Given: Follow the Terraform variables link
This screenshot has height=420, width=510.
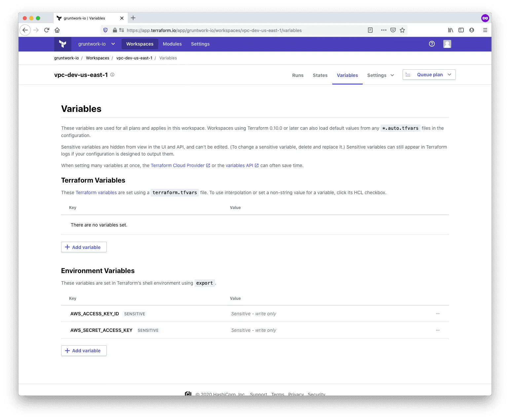Looking at the screenshot, I should tap(96, 192).
